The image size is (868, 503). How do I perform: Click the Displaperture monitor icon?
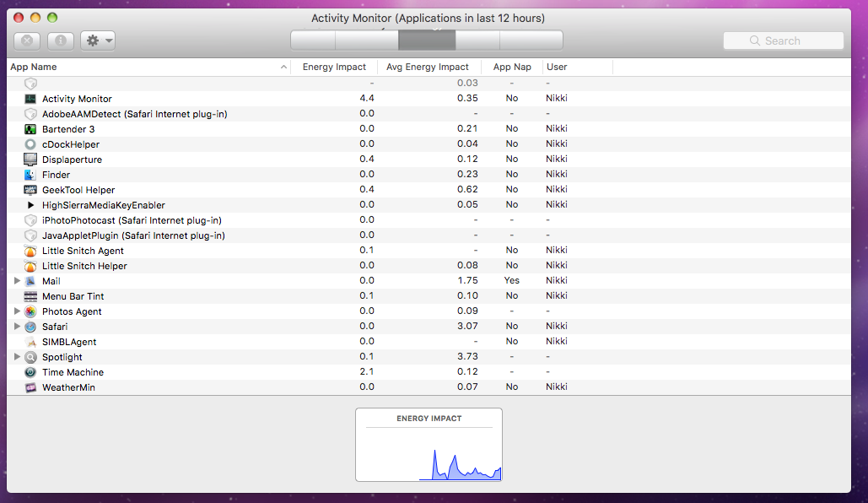pos(30,160)
